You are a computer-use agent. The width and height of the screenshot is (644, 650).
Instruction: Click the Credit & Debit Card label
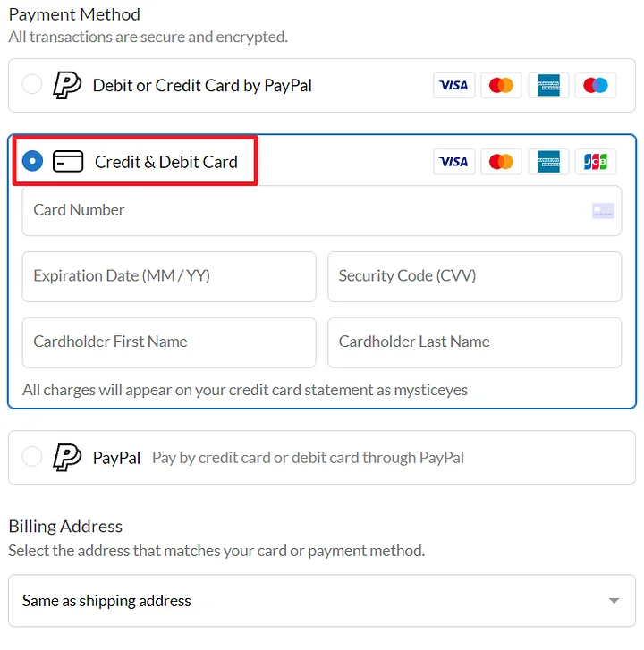[x=166, y=162]
